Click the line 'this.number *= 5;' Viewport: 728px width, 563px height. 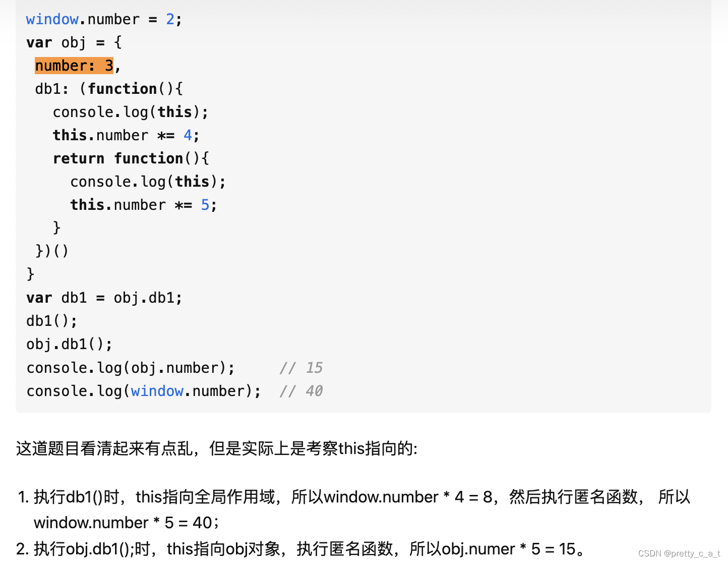pyautogui.click(x=144, y=205)
